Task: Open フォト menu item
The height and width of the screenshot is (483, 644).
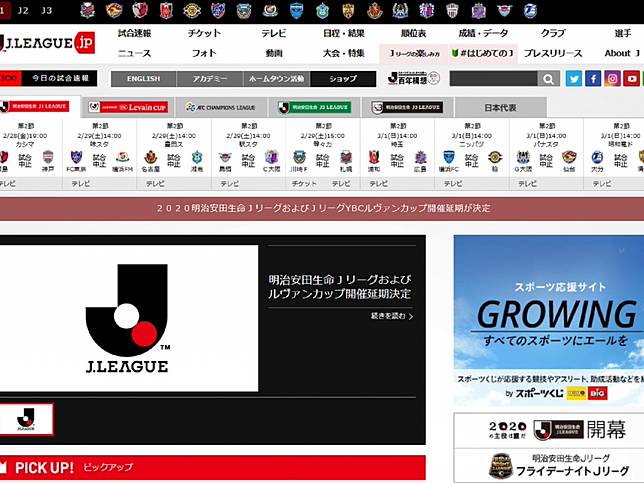Action: (x=204, y=53)
